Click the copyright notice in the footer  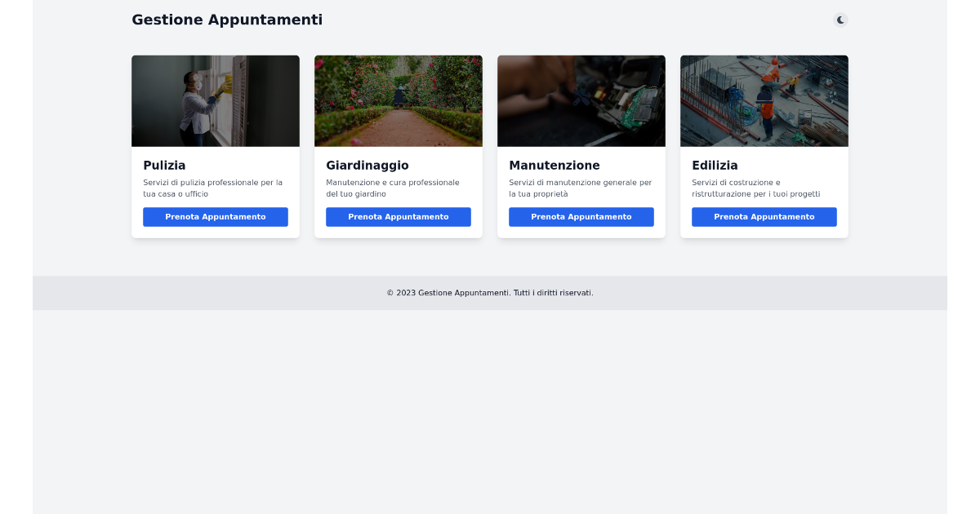pyautogui.click(x=490, y=292)
